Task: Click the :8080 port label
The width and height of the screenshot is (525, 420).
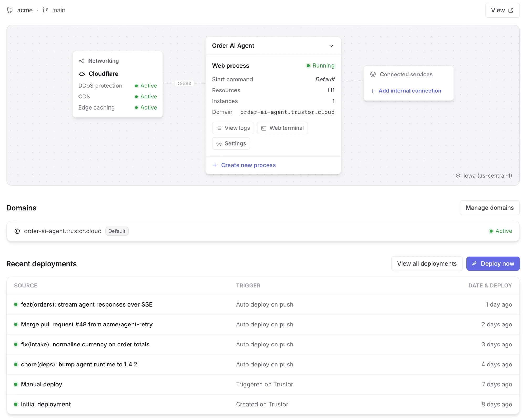Action: click(x=184, y=83)
